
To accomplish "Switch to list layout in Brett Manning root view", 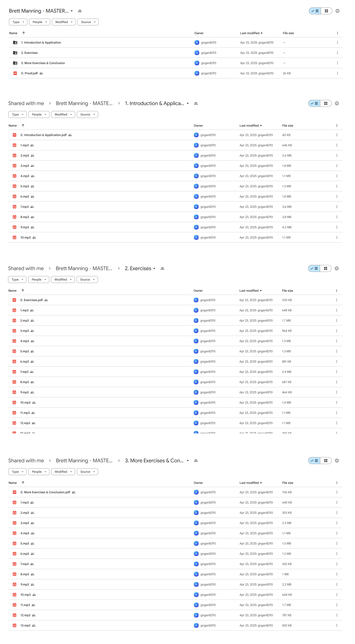I will (x=315, y=11).
